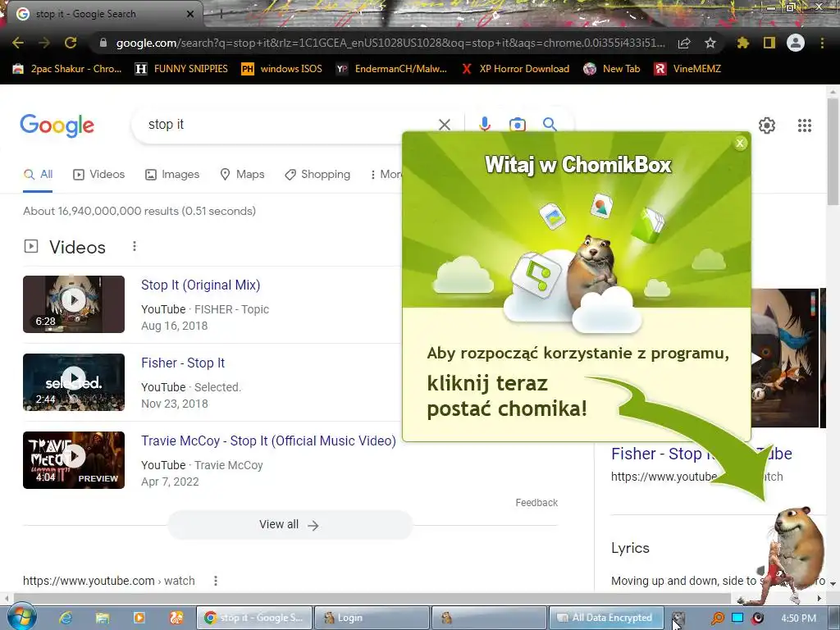Reload the Google search page
The height and width of the screenshot is (630, 840).
[71, 43]
